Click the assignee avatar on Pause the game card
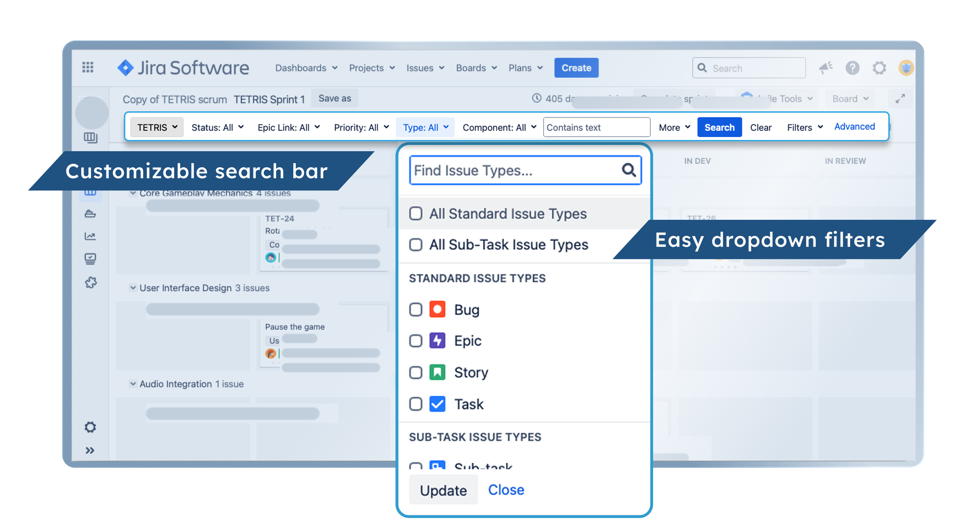 (x=271, y=353)
